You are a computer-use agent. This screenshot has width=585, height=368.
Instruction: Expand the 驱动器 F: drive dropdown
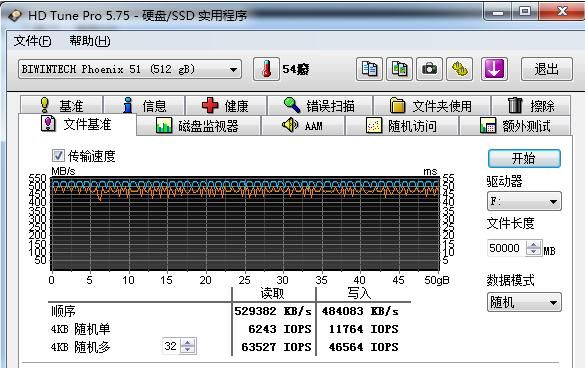coord(553,202)
